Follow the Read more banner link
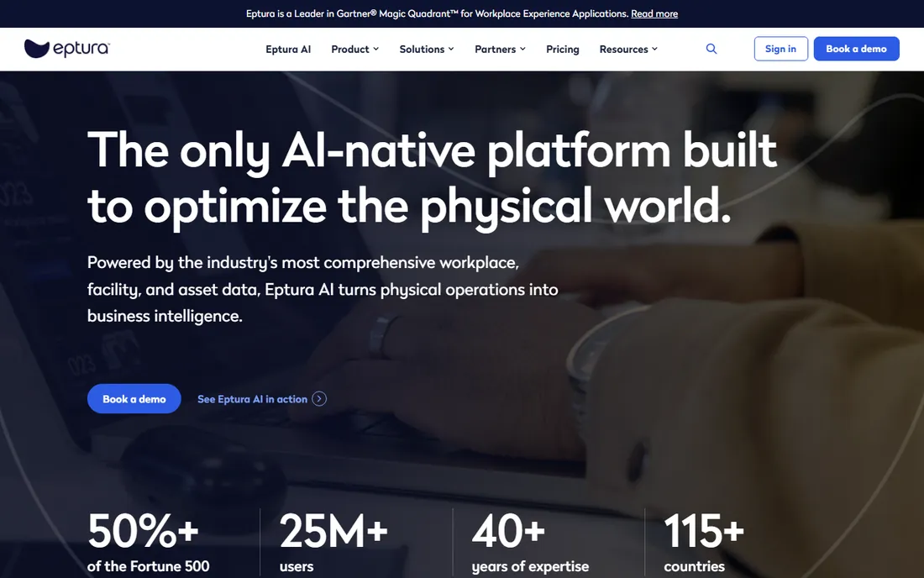This screenshot has height=578, width=924. (x=654, y=13)
